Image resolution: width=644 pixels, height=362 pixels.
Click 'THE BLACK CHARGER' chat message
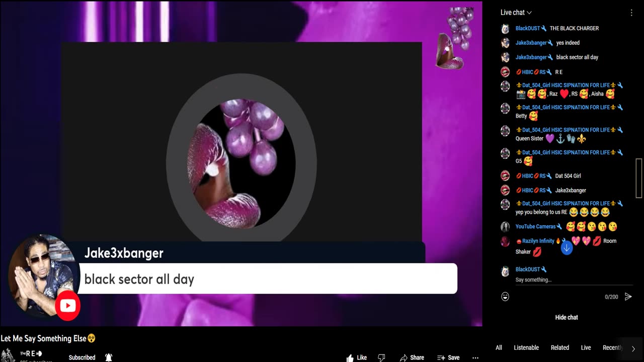574,29
